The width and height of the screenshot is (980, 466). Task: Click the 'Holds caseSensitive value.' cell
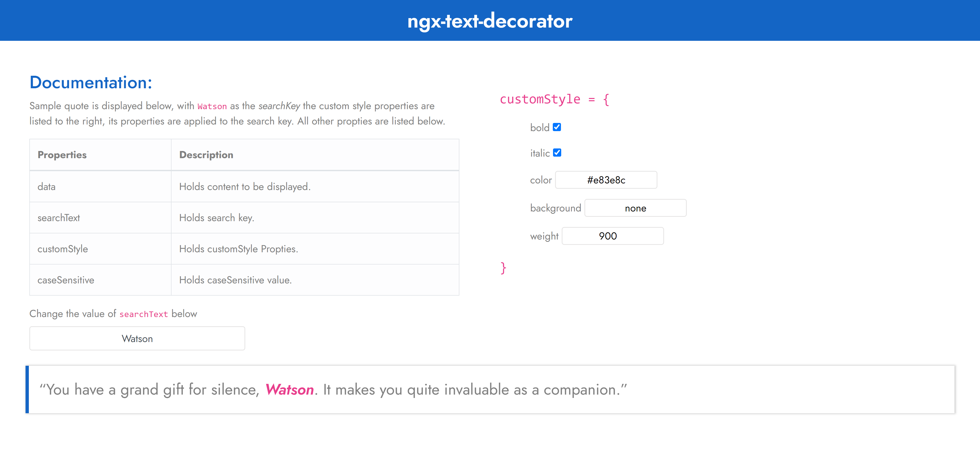(235, 280)
